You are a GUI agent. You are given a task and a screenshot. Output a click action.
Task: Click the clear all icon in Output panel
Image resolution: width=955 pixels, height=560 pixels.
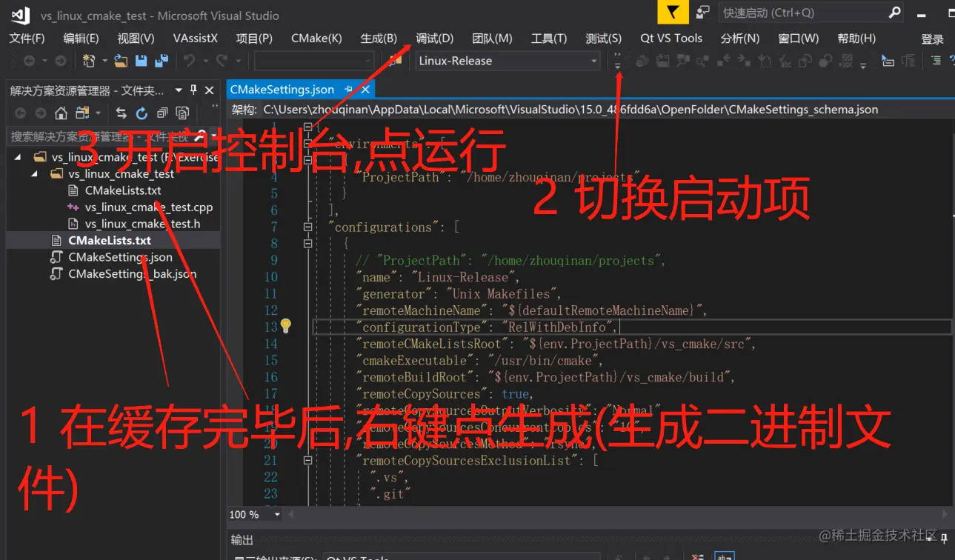696,556
